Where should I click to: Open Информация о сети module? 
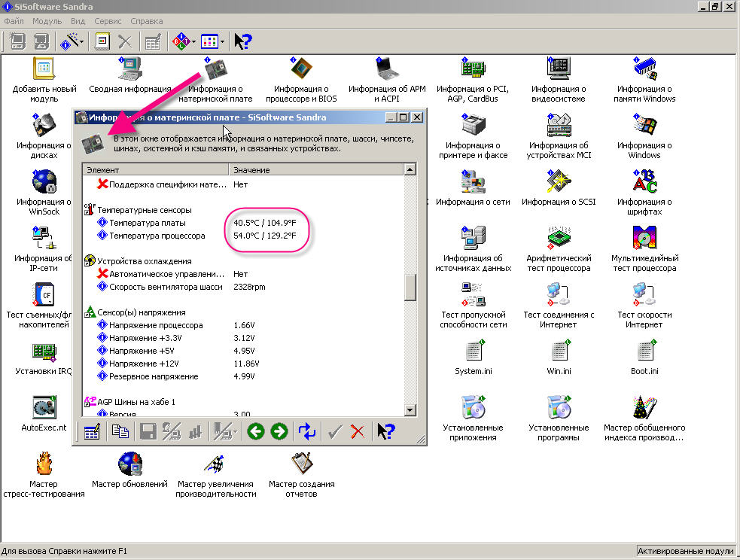[473, 187]
